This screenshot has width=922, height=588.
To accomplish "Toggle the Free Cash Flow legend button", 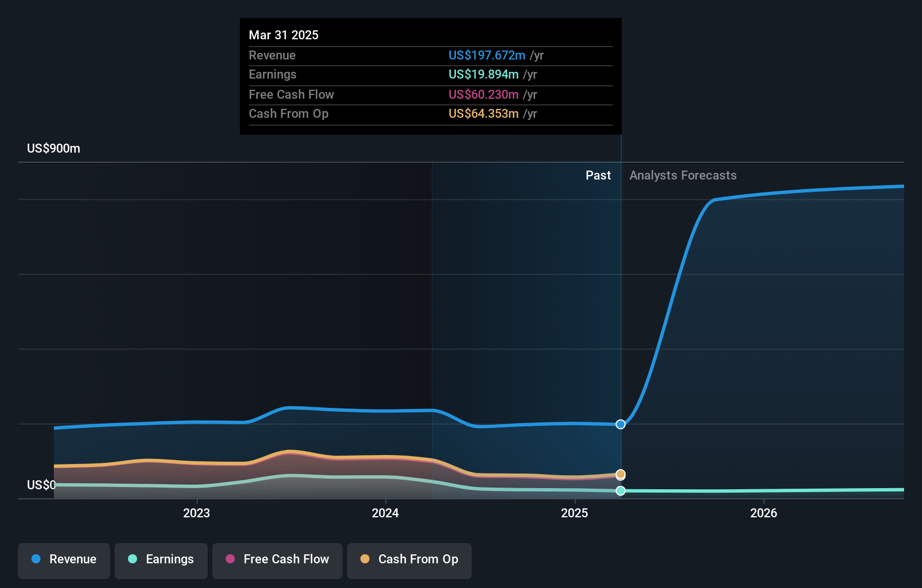I will (x=277, y=561).
